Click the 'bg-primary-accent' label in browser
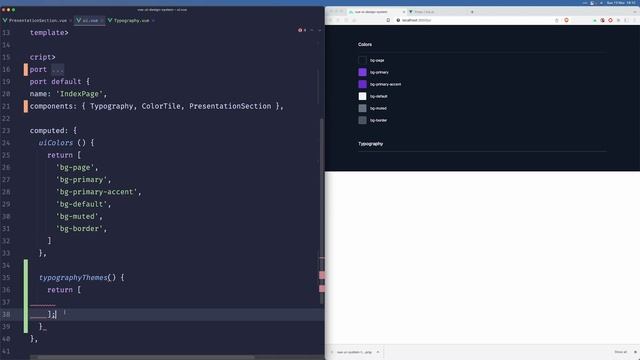The image size is (640, 360). tap(385, 84)
